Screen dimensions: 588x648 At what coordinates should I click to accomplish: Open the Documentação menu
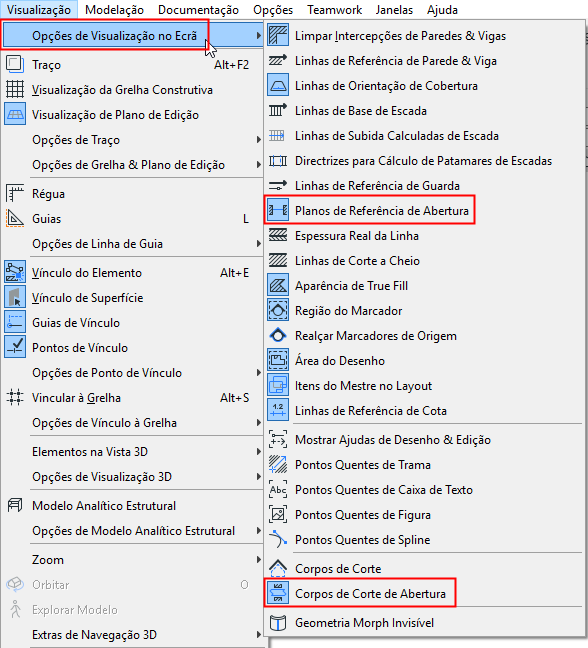coord(198,10)
